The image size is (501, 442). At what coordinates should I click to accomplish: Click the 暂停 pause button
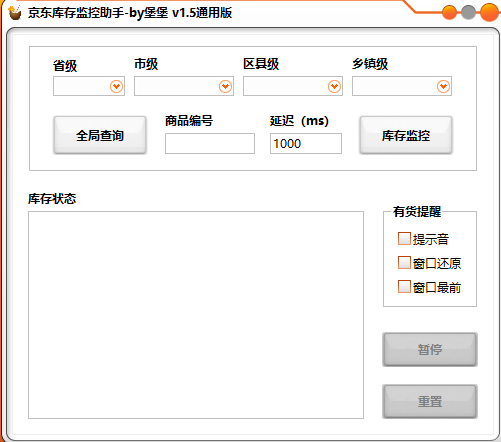coord(430,350)
